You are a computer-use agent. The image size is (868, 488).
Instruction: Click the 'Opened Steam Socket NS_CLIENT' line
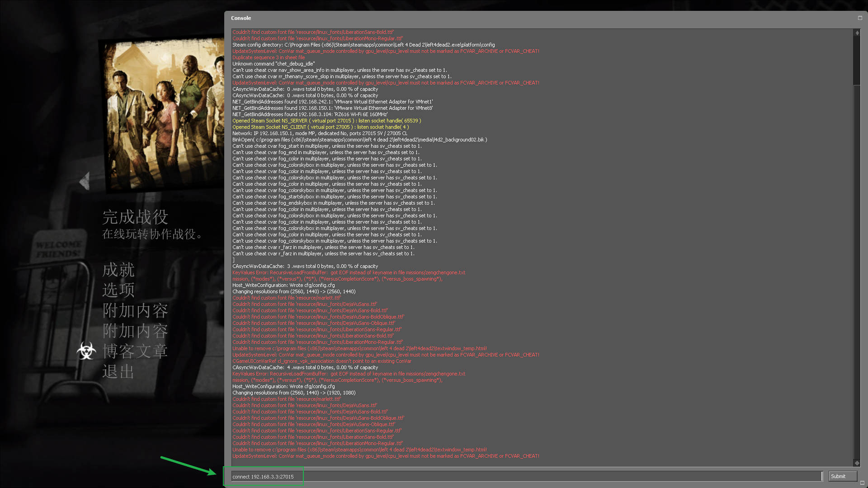click(x=321, y=127)
